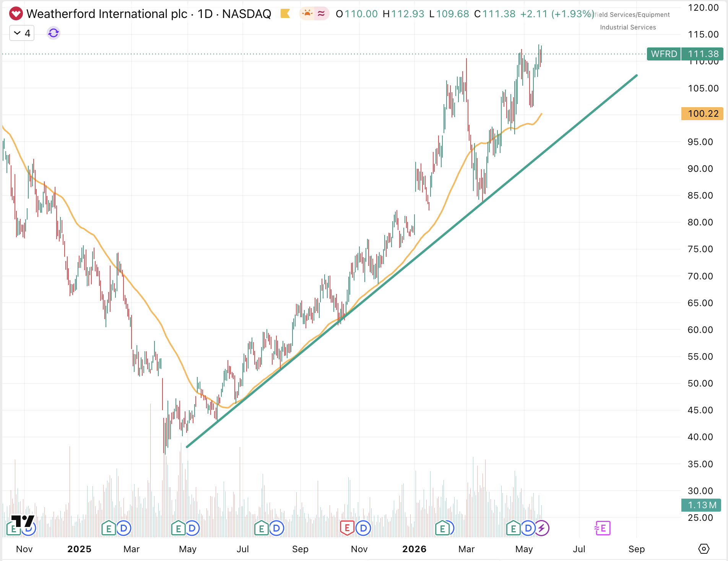Click the pink upcoming earnings E marker
This screenshot has height=561, width=728.
click(x=603, y=528)
